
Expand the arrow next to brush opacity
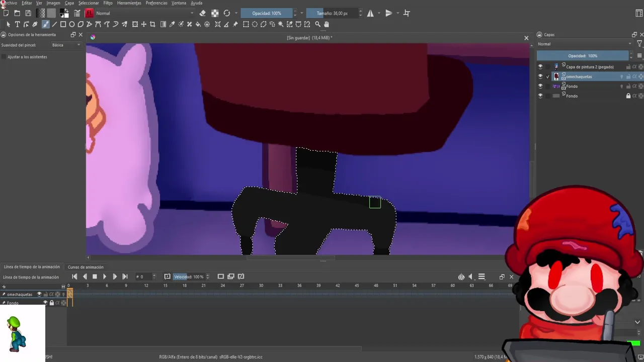coord(302,13)
